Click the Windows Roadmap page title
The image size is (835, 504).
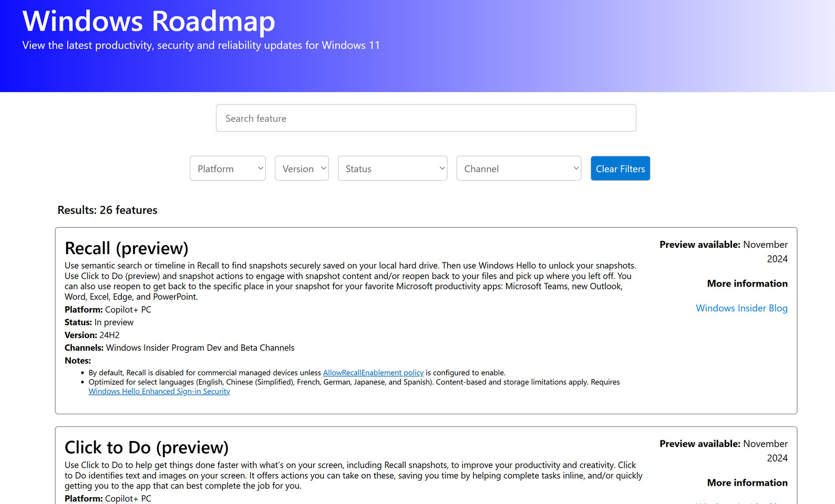(149, 21)
